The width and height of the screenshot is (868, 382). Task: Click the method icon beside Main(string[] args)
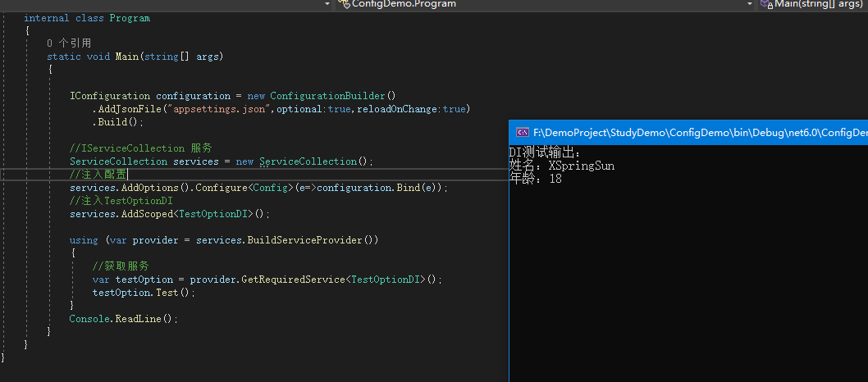(766, 4)
